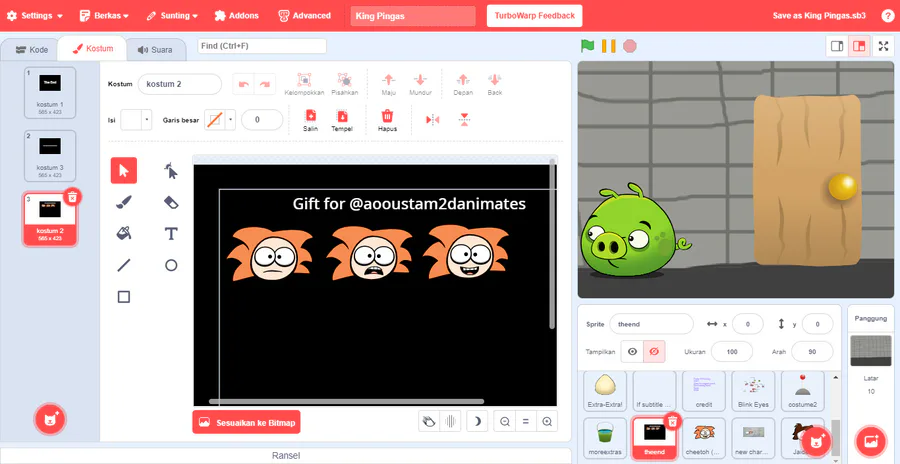
Task: Delete the selected kostum 2 costume
Action: point(72,197)
